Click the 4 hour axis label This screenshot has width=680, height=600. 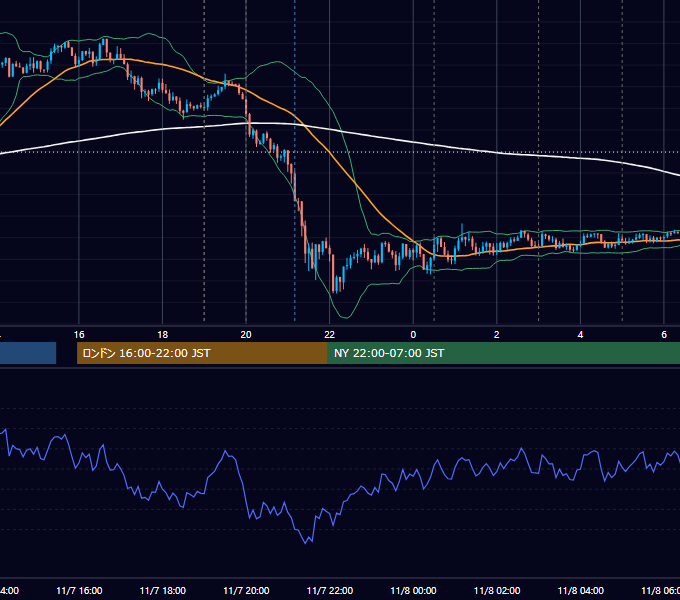point(580,335)
